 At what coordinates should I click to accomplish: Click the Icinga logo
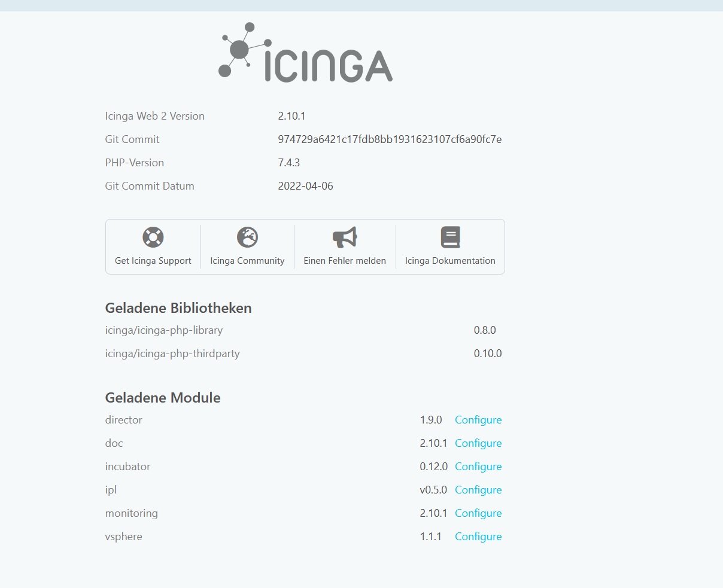tap(305, 53)
